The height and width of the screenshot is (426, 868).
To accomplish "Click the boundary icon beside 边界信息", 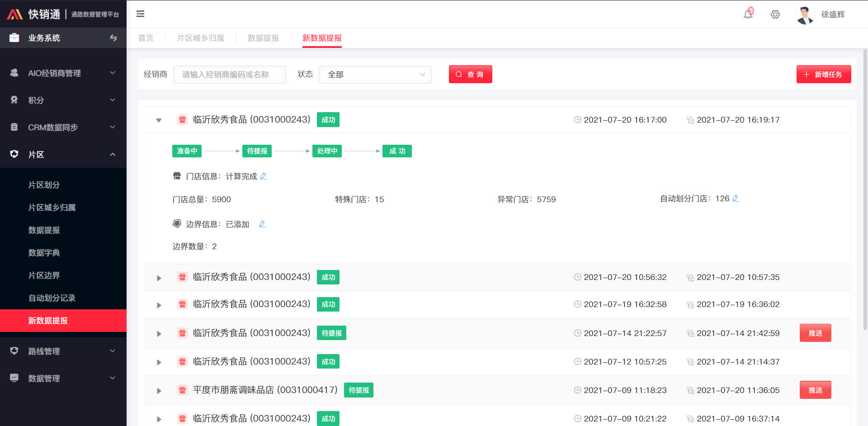I will click(x=177, y=224).
